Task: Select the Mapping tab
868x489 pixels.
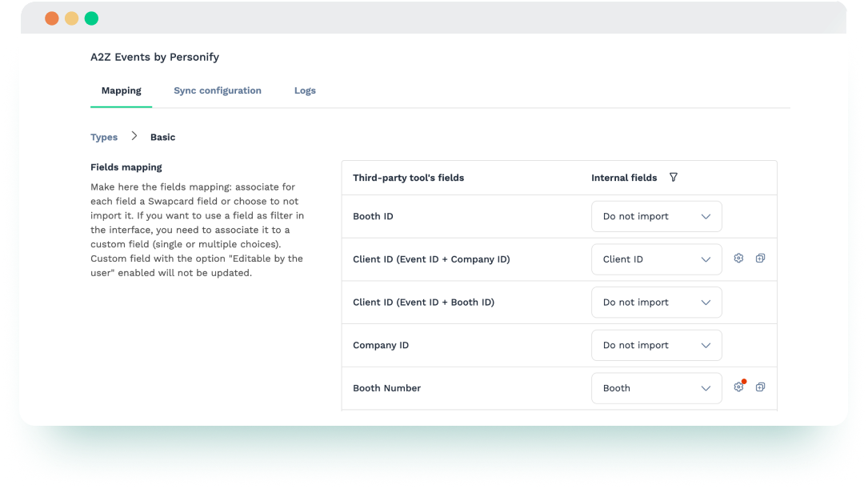Action: tap(121, 90)
